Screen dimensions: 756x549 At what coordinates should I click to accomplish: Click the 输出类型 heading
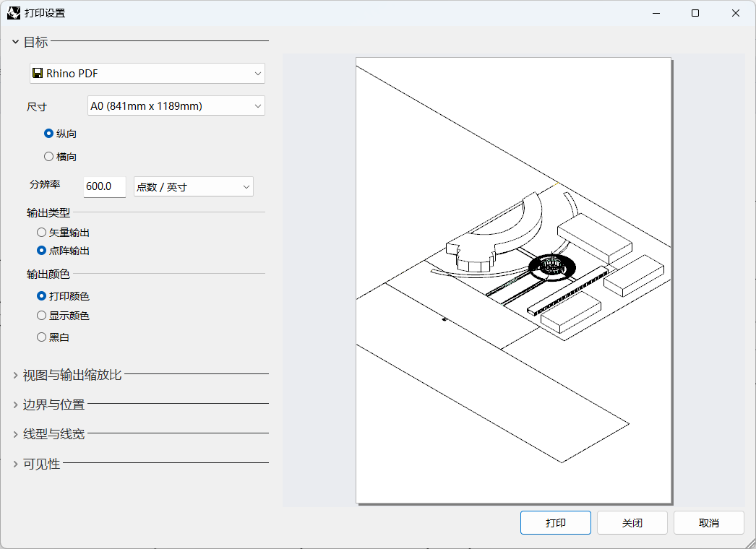tap(48, 212)
